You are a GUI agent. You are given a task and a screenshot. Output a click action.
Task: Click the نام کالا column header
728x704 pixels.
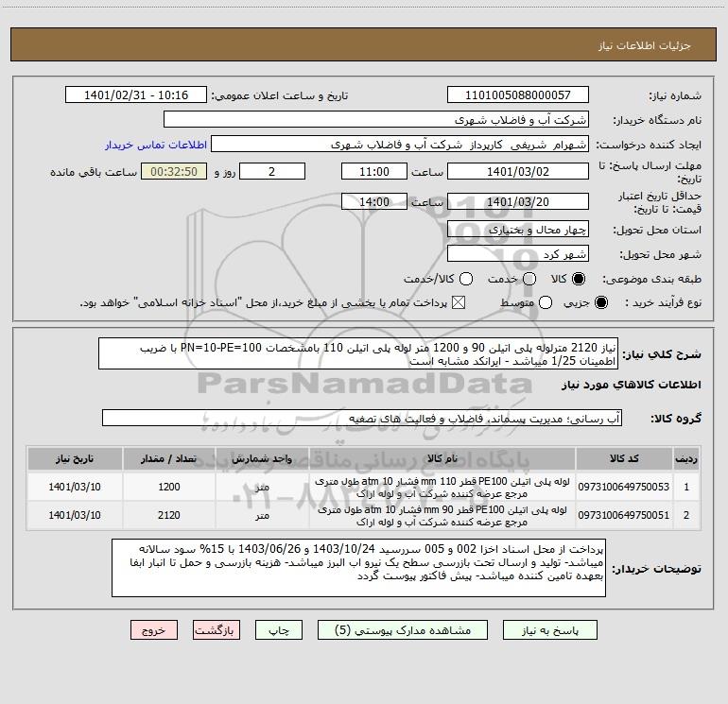(442, 458)
